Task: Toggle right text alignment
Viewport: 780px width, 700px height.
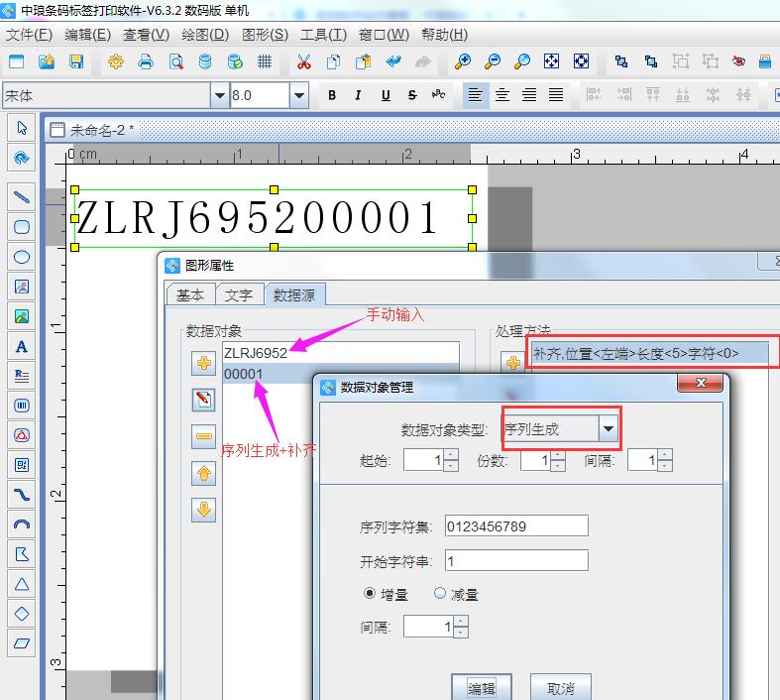Action: [x=529, y=94]
